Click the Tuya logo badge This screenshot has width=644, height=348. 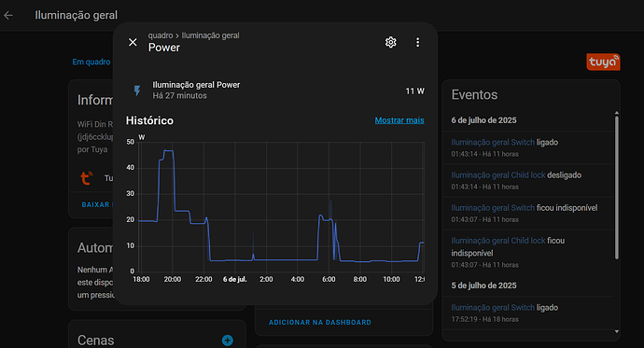603,62
